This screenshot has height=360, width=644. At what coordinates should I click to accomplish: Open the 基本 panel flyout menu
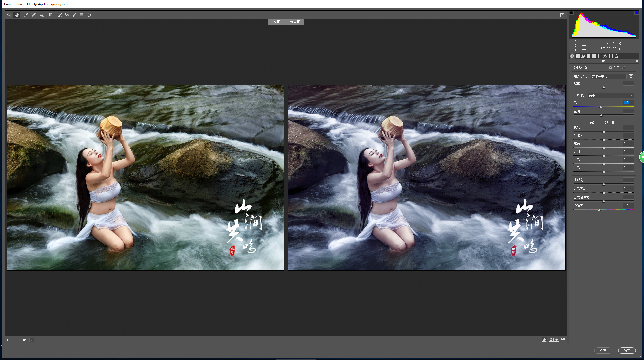click(x=637, y=61)
